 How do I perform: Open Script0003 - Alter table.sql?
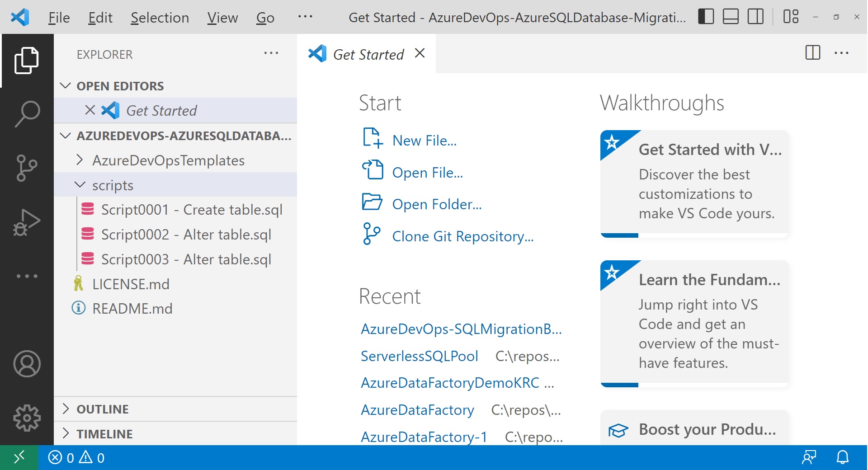pos(175,259)
